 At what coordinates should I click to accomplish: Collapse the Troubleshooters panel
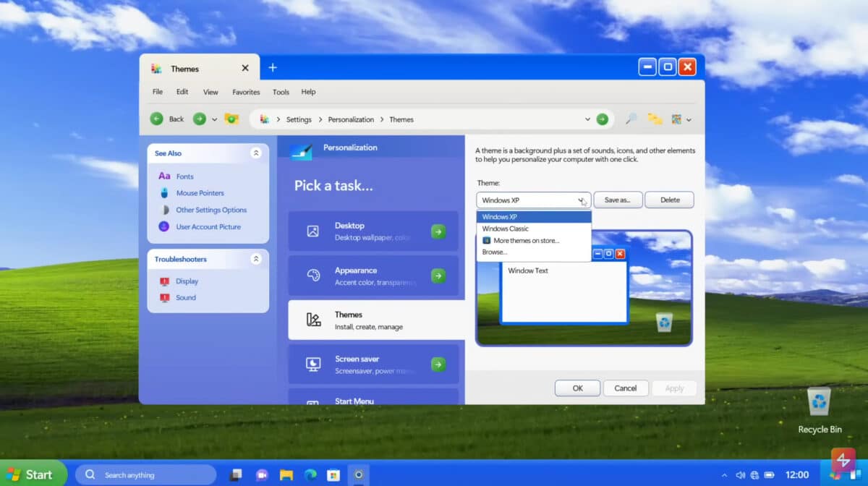[255, 258]
